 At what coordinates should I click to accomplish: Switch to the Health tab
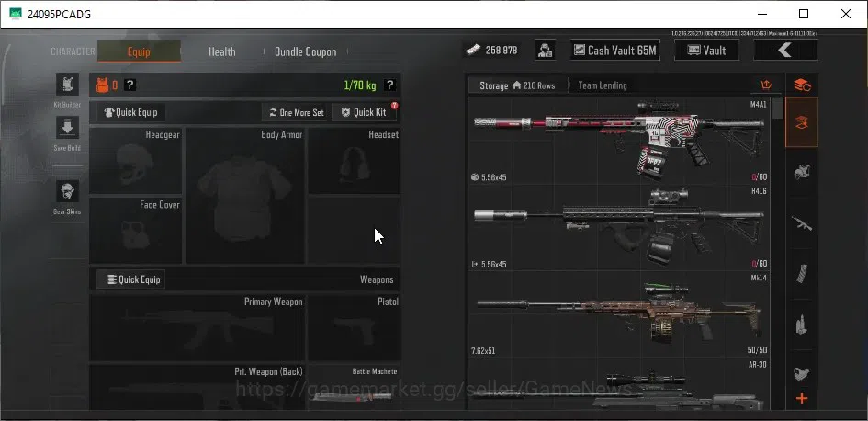coord(222,51)
